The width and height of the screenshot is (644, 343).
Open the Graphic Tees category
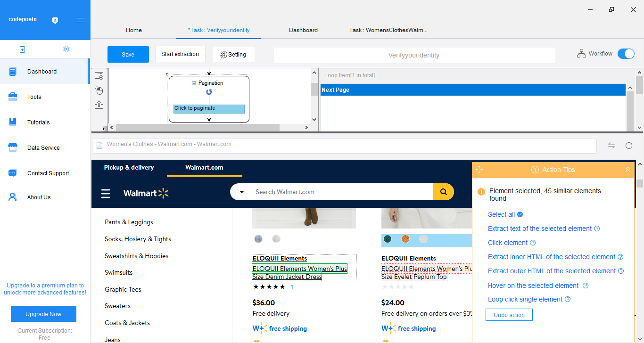tap(123, 289)
